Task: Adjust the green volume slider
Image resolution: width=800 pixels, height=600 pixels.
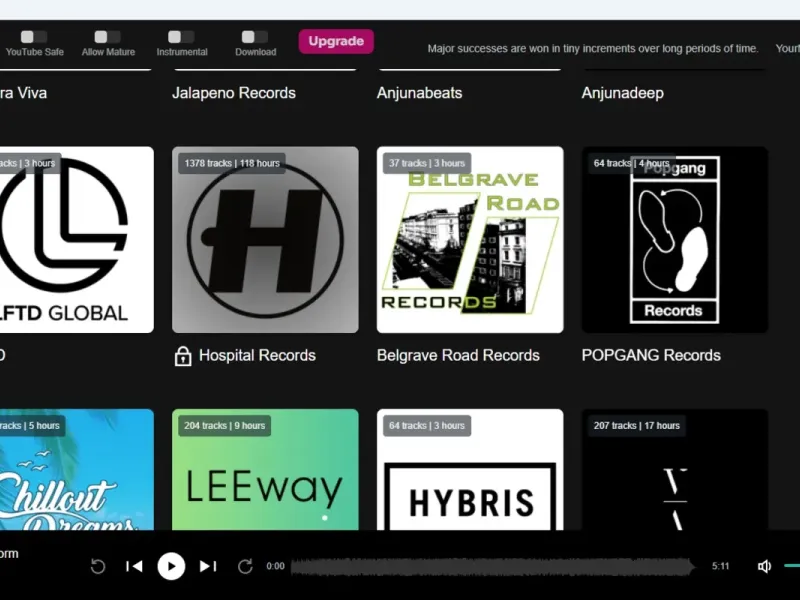Action: [792, 566]
